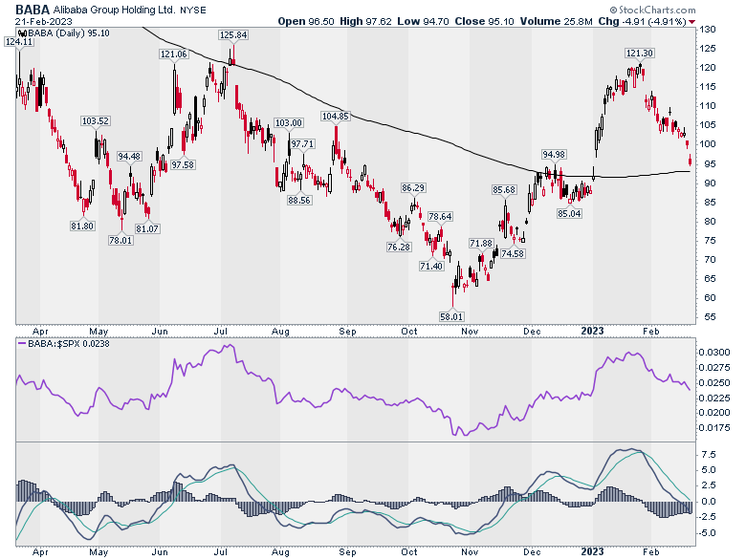Click the 85.04 price label
The width and height of the screenshot is (746, 560).
(569, 213)
